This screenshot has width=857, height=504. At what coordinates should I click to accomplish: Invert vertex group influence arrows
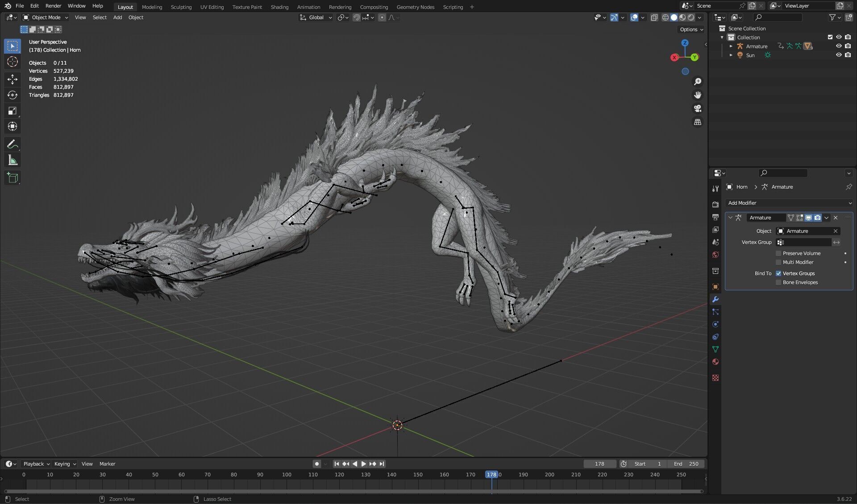click(x=836, y=242)
